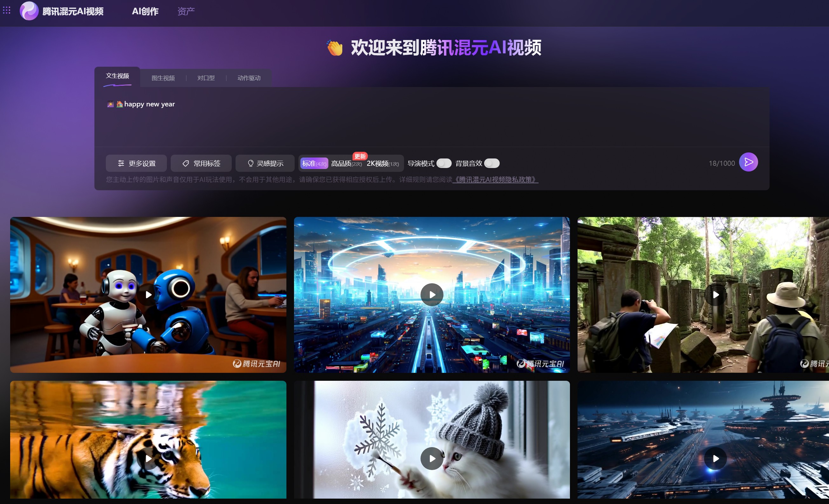
Task: Open 常用标签 tags button
Action: pyautogui.click(x=201, y=164)
